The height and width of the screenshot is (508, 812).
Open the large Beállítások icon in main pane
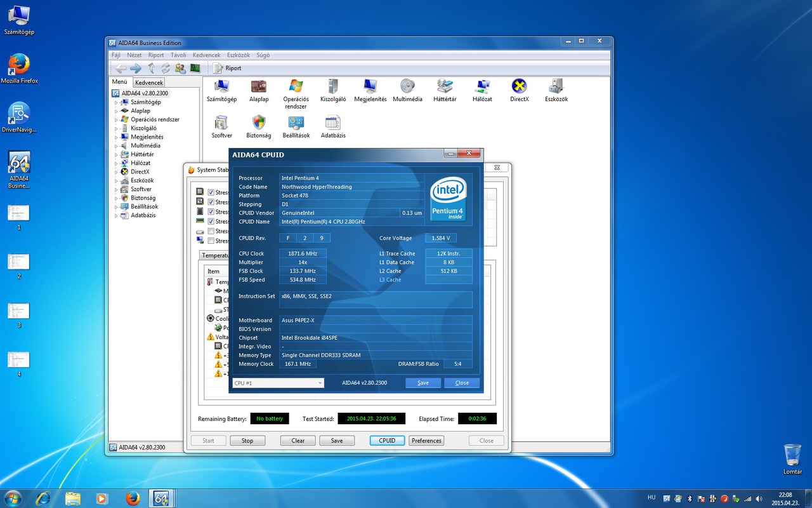coord(296,126)
